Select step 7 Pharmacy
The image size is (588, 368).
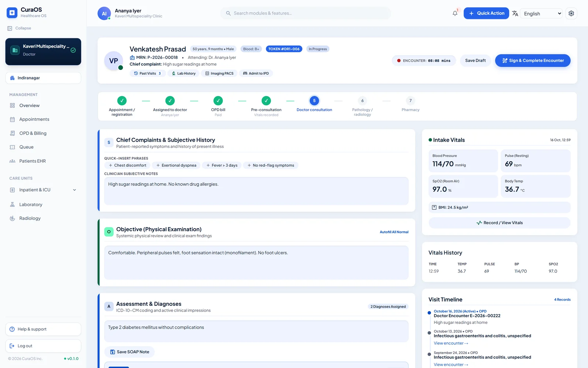pos(410,105)
